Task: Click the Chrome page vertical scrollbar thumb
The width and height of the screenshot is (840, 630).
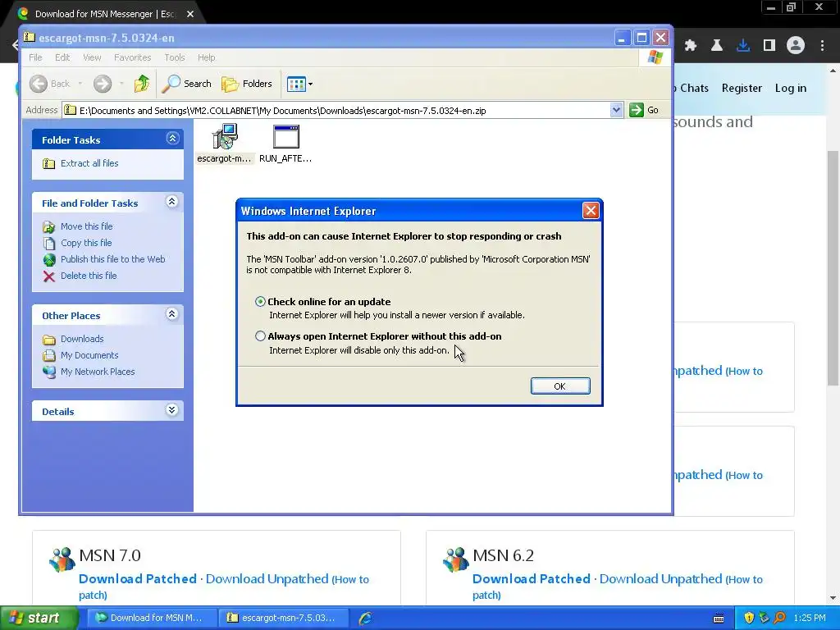Action: (833, 268)
